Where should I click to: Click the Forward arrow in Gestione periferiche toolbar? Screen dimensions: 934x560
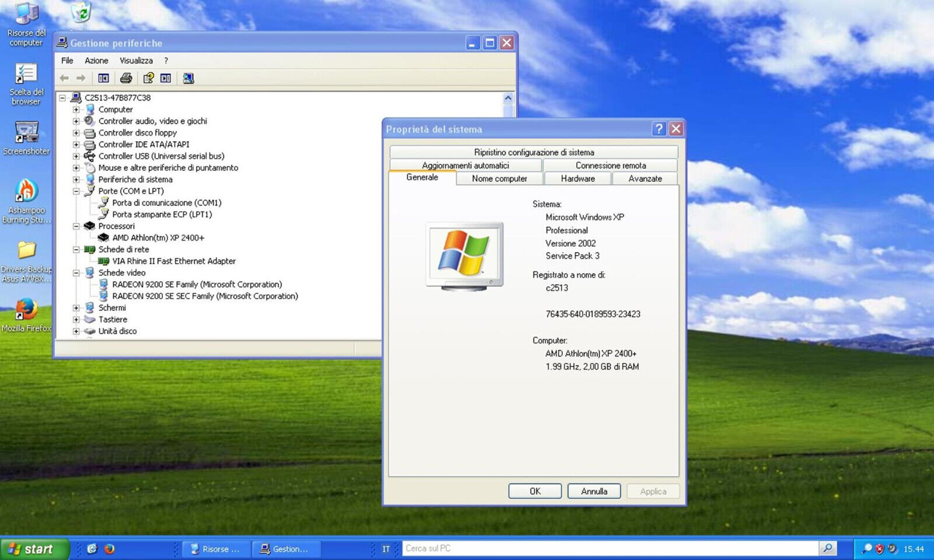[x=81, y=78]
